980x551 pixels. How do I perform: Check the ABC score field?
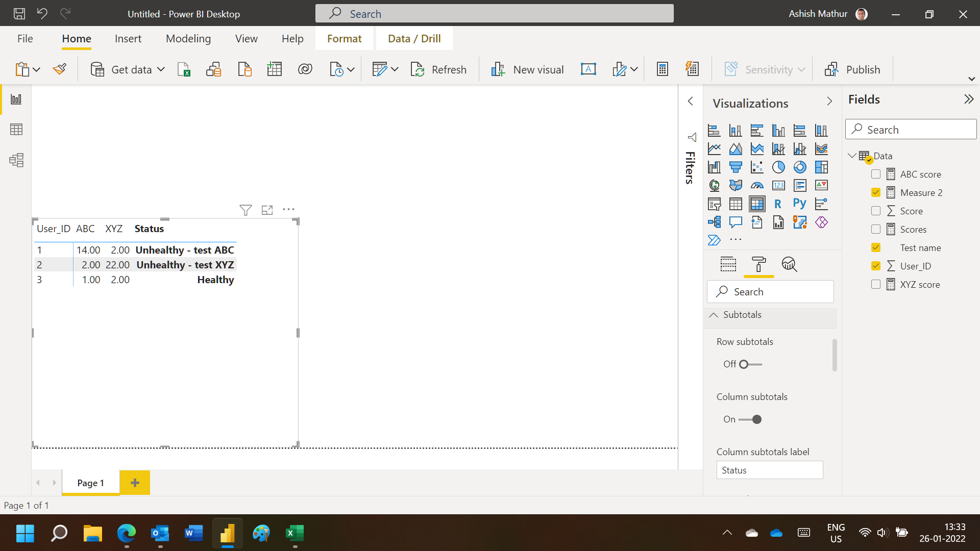click(876, 174)
